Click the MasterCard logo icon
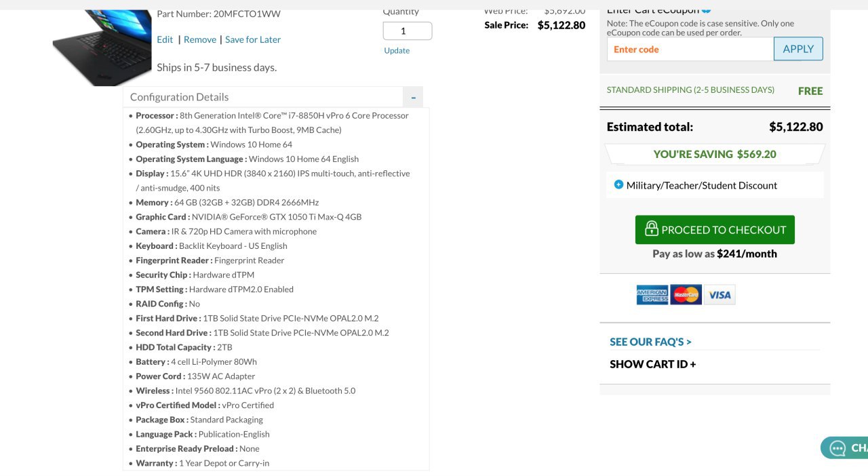Image resolution: width=868 pixels, height=476 pixels. click(686, 295)
